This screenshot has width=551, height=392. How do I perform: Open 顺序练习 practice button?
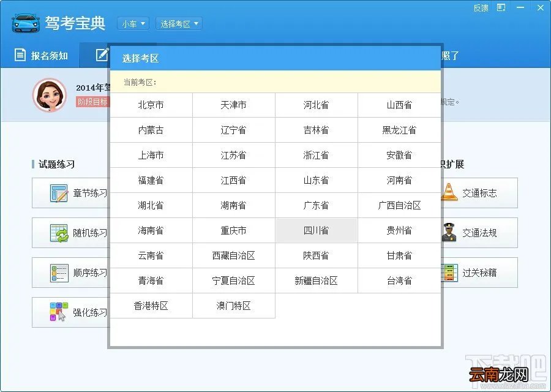pyautogui.click(x=71, y=273)
